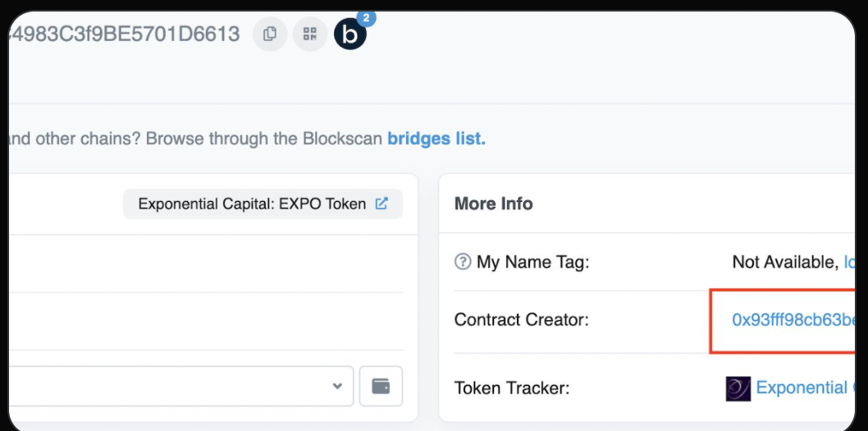Show the address QR code

pyautogui.click(x=310, y=34)
